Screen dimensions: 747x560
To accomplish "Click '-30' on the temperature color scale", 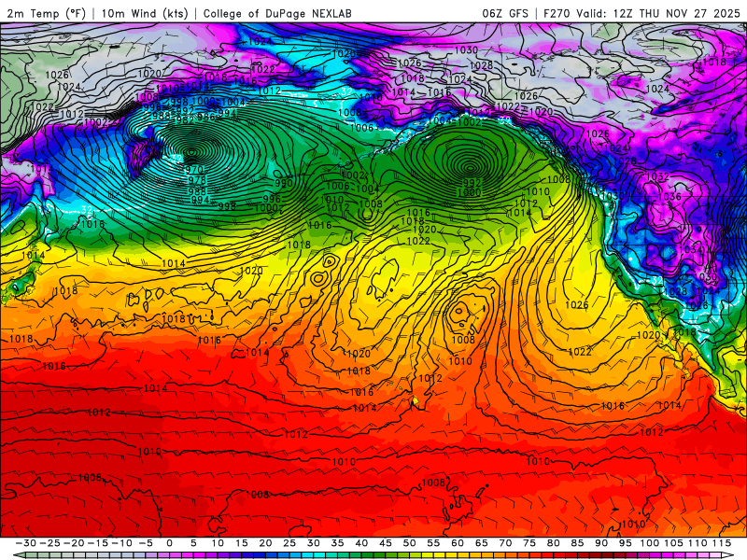I will pyautogui.click(x=26, y=543).
